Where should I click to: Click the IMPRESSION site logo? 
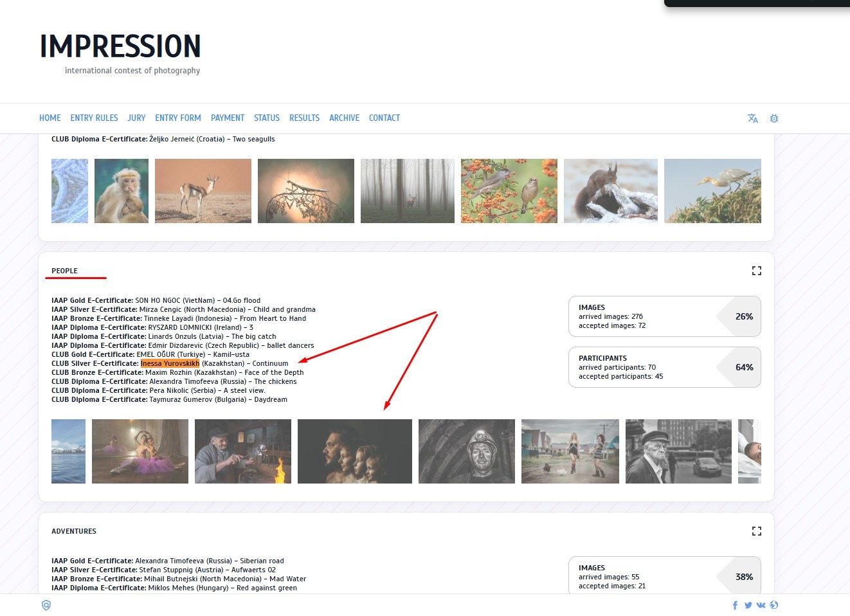point(120,46)
